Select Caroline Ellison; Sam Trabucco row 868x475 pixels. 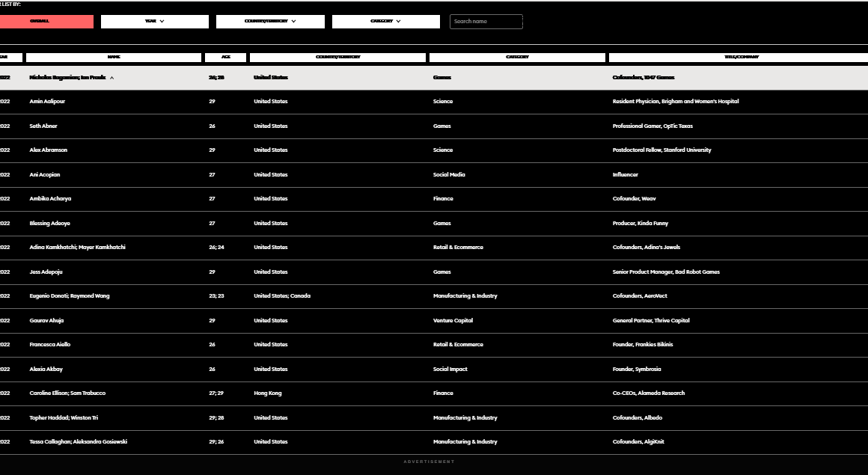pos(67,393)
